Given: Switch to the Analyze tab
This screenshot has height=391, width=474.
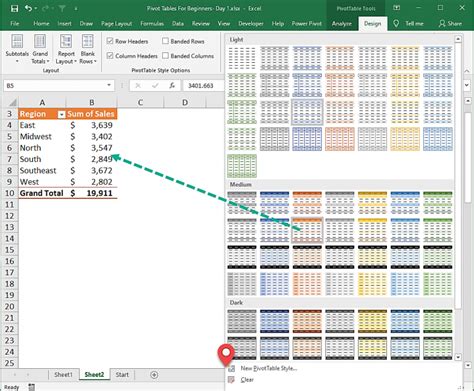Looking at the screenshot, I should click(x=342, y=24).
